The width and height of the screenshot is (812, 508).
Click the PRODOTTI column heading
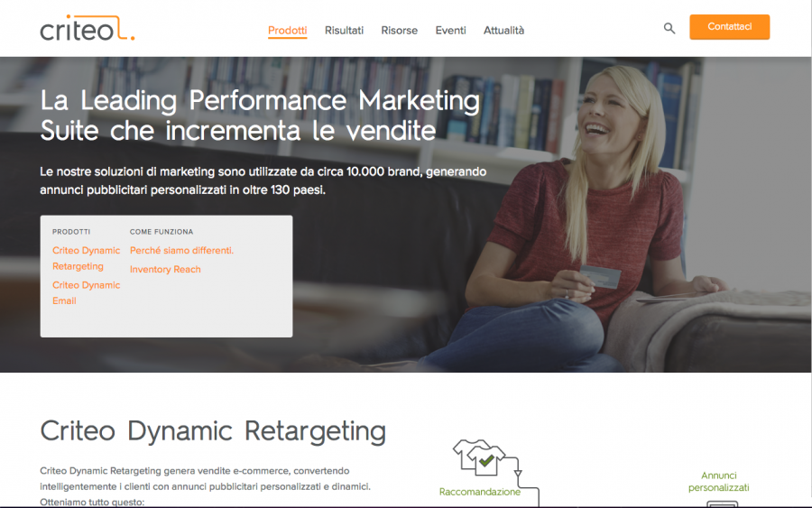71,232
